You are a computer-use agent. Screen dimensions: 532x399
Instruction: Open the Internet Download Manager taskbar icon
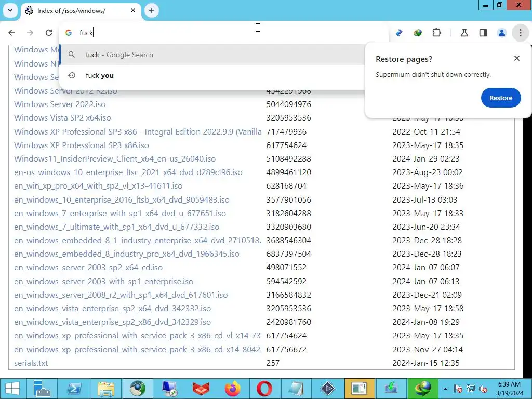click(x=422, y=389)
